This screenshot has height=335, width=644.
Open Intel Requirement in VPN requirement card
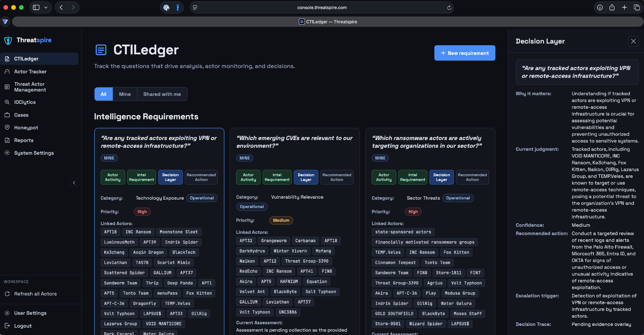(x=142, y=177)
